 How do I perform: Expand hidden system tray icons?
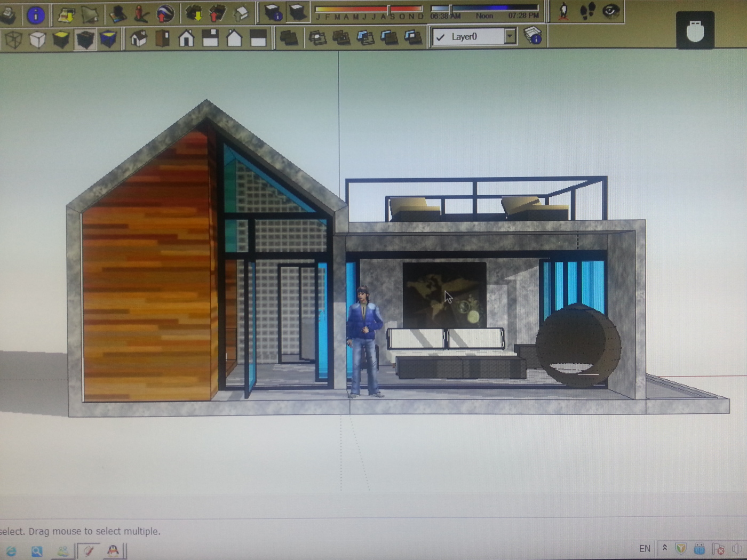[x=664, y=548]
